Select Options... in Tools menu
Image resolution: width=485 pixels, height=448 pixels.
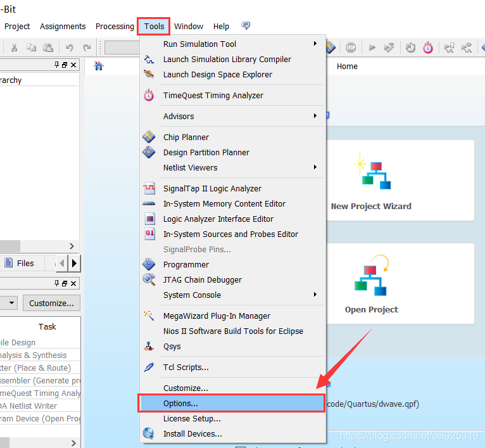click(x=232, y=404)
